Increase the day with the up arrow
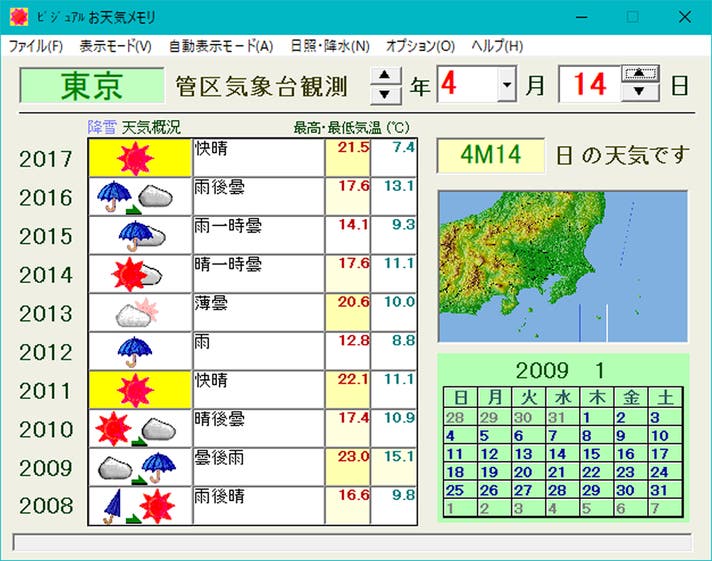 click(639, 74)
